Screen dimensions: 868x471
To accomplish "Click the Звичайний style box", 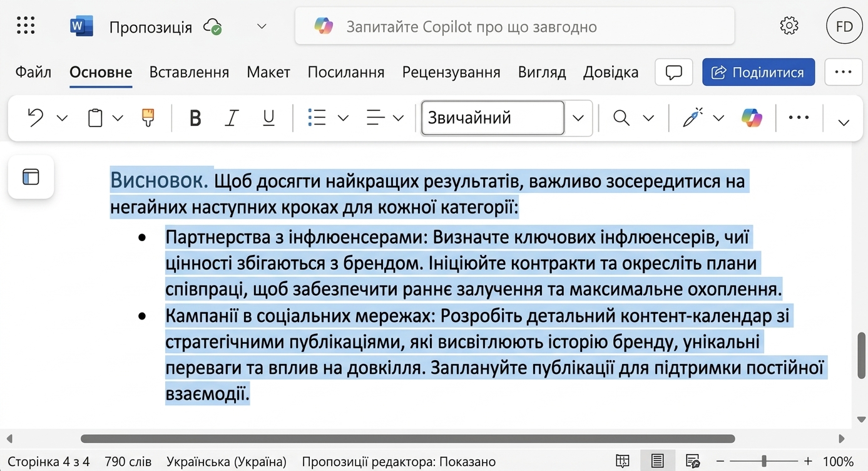I will coord(493,118).
